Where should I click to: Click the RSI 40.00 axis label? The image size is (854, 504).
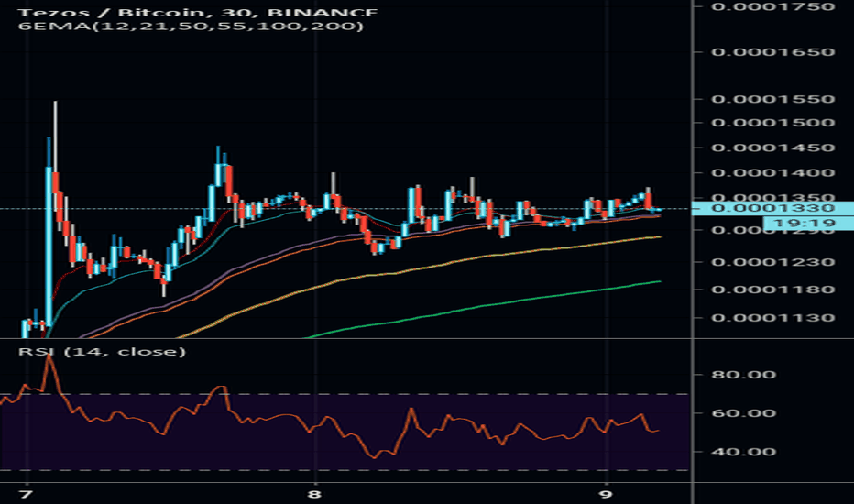pos(743,452)
